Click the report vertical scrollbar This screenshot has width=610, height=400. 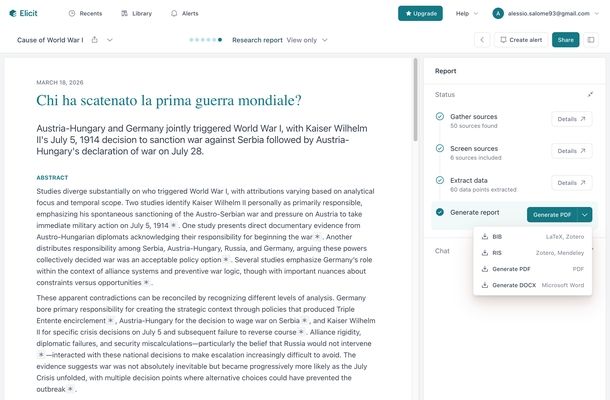415,100
